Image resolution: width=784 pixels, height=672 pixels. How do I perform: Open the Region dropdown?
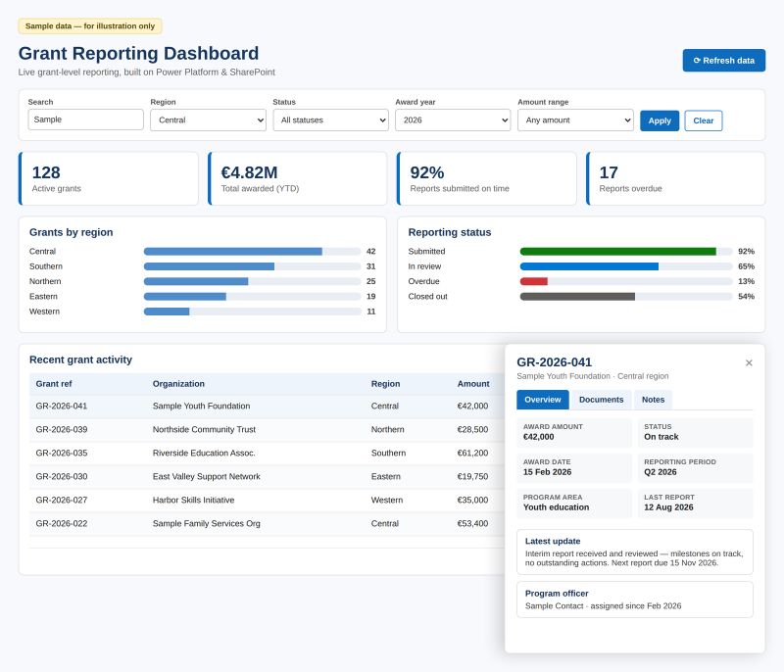[208, 120]
